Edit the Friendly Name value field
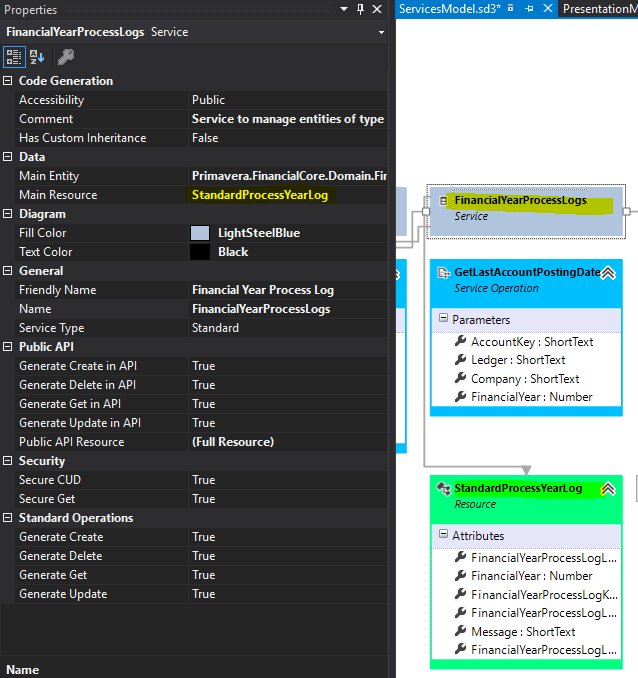 [x=288, y=290]
